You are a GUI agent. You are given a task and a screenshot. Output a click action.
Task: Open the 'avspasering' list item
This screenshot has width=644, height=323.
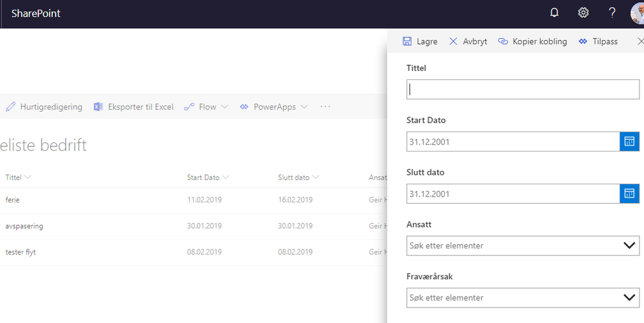click(24, 226)
